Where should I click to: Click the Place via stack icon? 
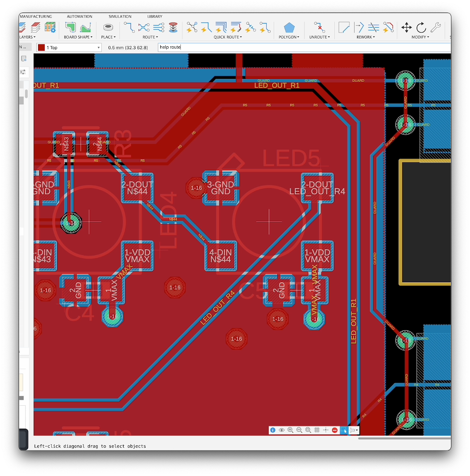(173, 27)
